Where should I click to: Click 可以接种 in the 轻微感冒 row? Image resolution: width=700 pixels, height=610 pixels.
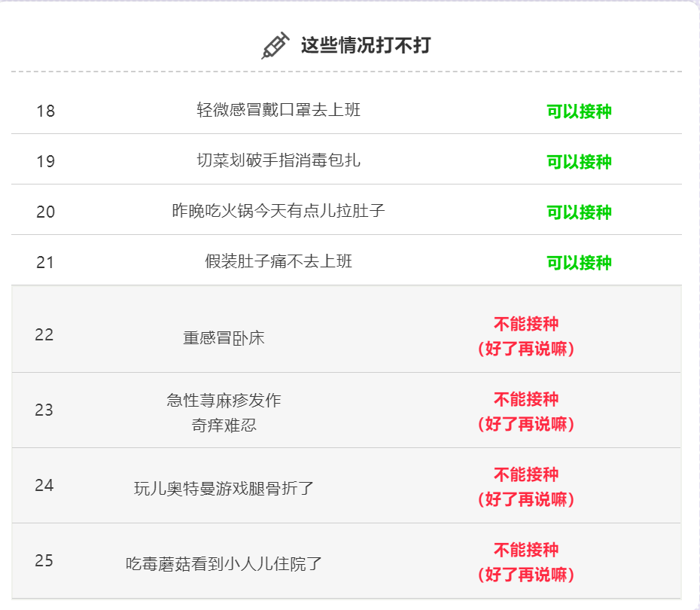pyautogui.click(x=579, y=111)
